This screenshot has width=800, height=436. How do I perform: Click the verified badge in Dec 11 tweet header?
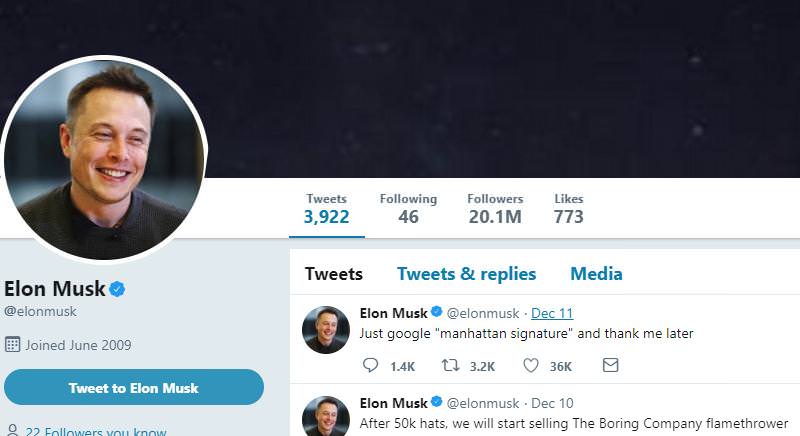point(436,312)
